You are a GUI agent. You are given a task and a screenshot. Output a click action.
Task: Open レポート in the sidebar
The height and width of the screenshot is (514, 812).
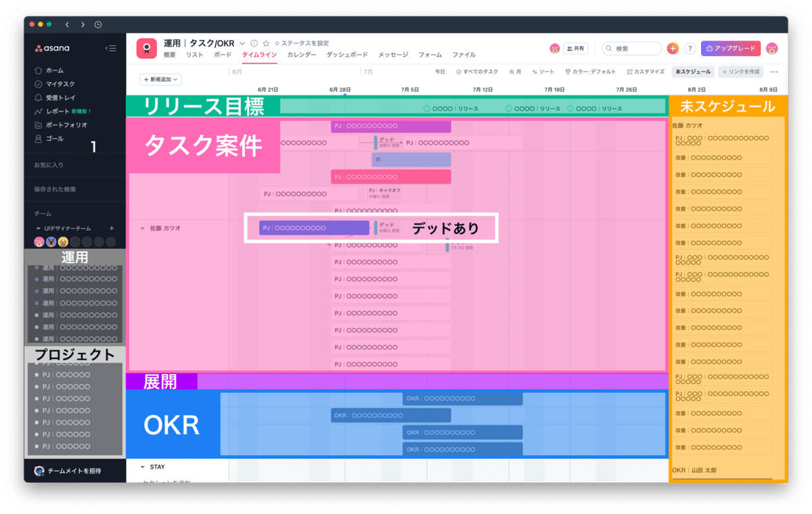point(62,111)
